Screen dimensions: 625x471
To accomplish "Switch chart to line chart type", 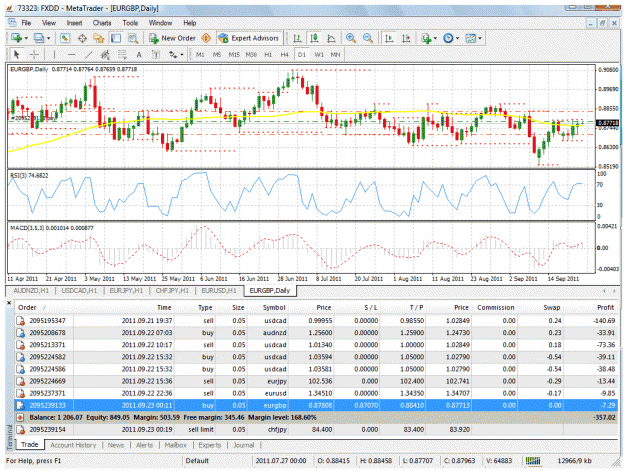I will pos(331,38).
